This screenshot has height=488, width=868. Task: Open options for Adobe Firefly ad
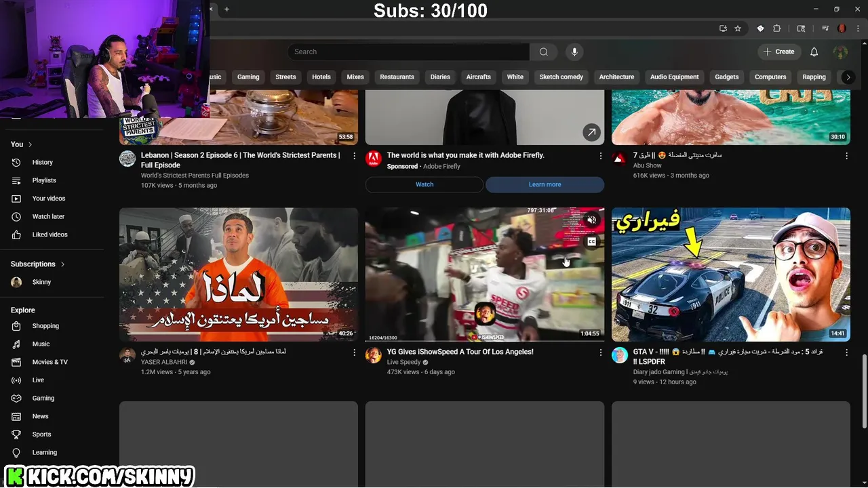[x=600, y=156]
